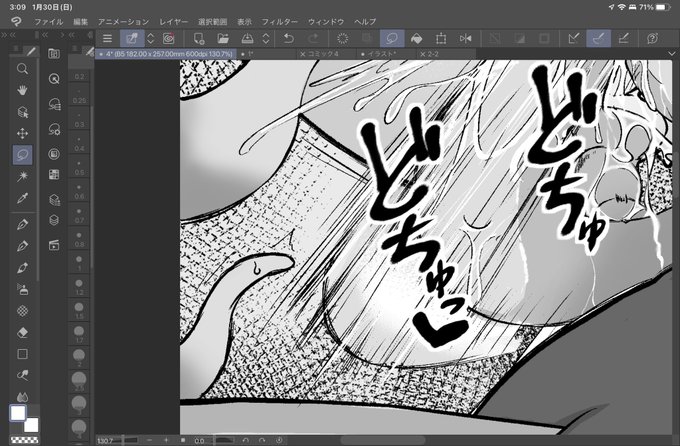Open a file via folder icon
The height and width of the screenshot is (446, 680).
click(x=223, y=39)
